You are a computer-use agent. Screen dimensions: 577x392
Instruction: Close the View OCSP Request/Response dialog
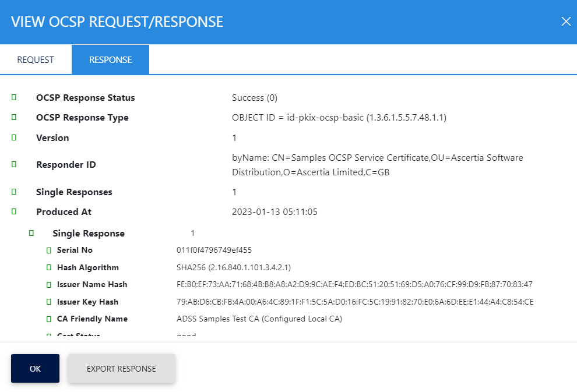[x=565, y=22]
